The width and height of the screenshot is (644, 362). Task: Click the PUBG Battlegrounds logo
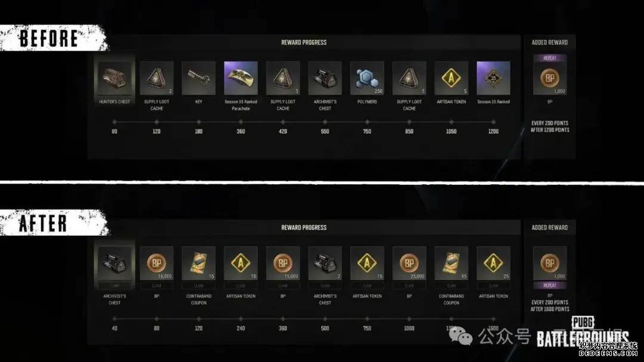(x=583, y=332)
